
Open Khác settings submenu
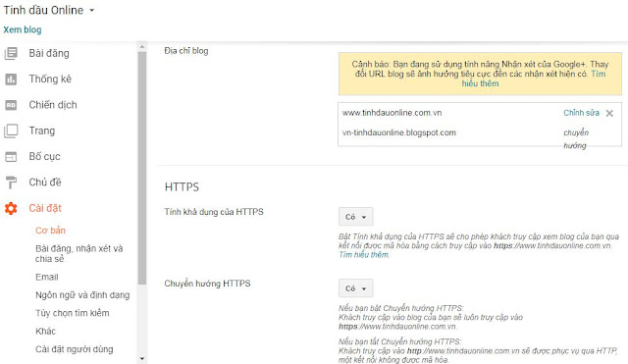coord(45,332)
